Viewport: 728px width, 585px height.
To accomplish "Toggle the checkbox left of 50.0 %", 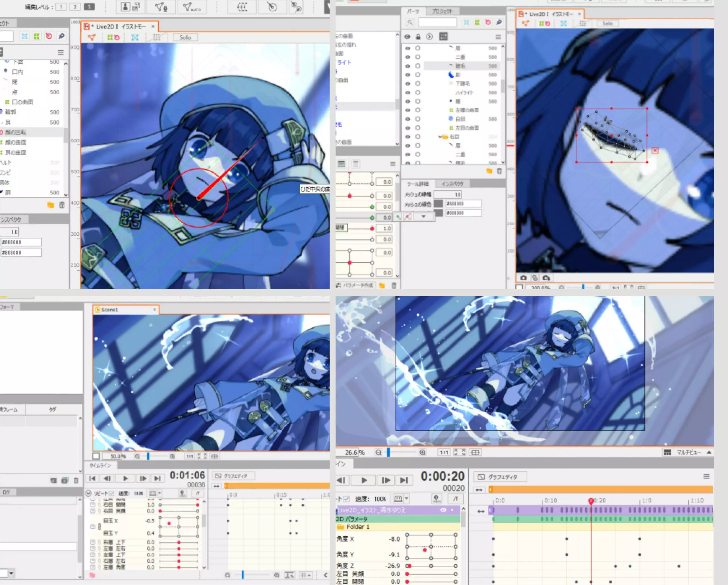I will pyautogui.click(x=96, y=457).
